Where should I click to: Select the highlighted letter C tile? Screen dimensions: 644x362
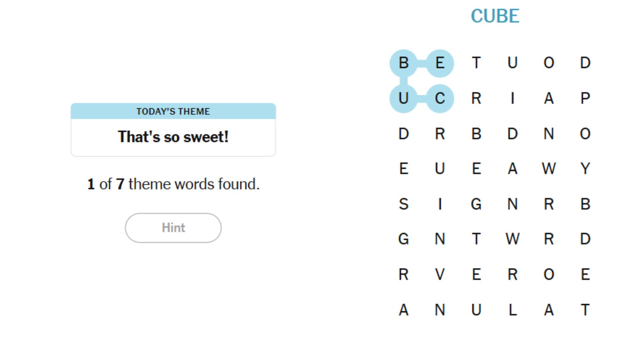(x=440, y=99)
